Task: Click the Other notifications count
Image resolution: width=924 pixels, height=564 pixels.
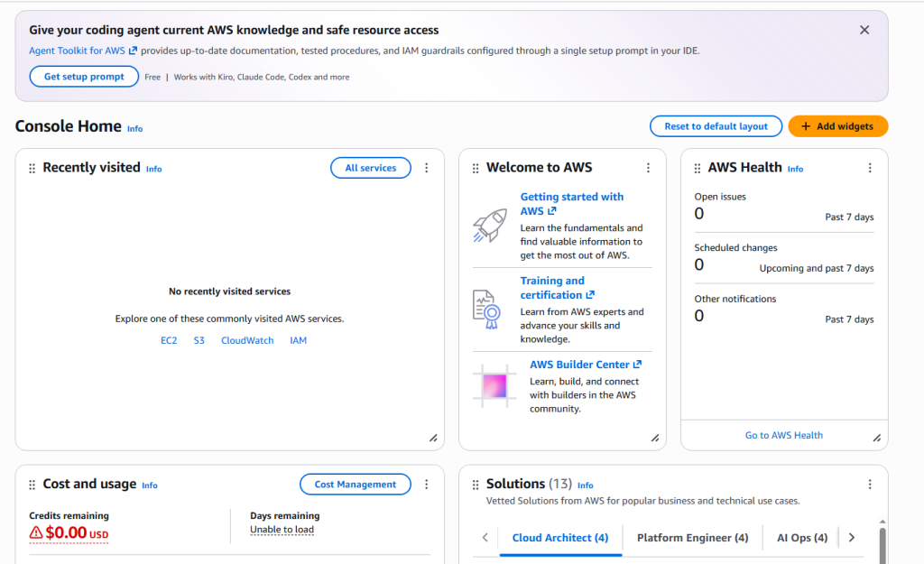Action: click(699, 316)
